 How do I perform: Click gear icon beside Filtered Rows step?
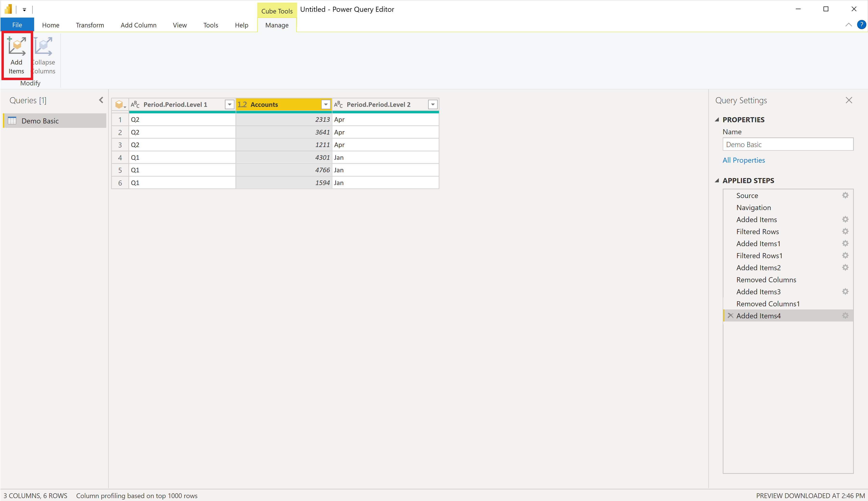(845, 231)
